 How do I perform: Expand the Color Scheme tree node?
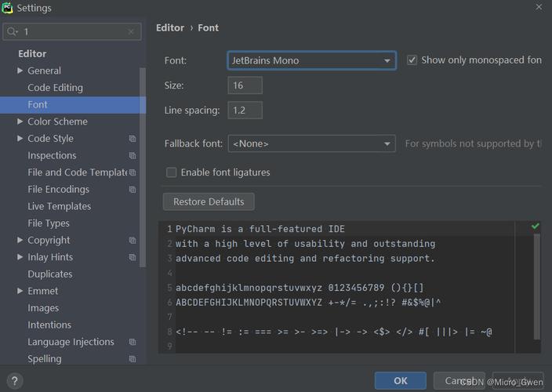(x=20, y=122)
